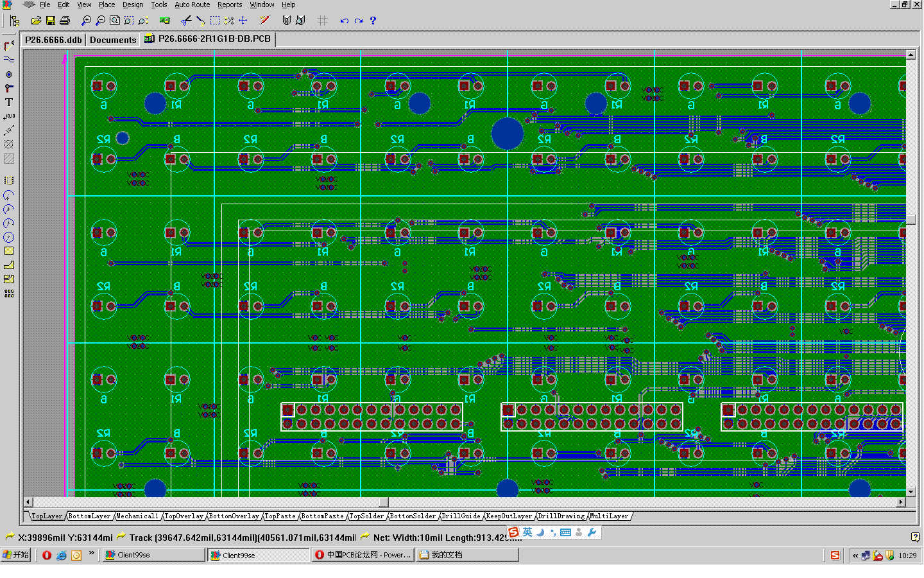Cut selection with the scissors icon
The image size is (924, 578).
pyautogui.click(x=186, y=21)
